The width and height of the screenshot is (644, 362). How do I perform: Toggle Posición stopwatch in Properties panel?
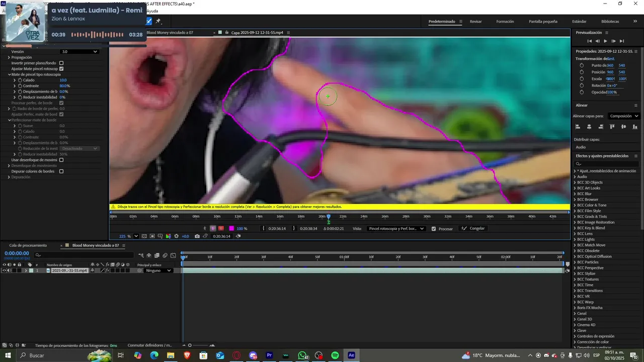[582, 72]
